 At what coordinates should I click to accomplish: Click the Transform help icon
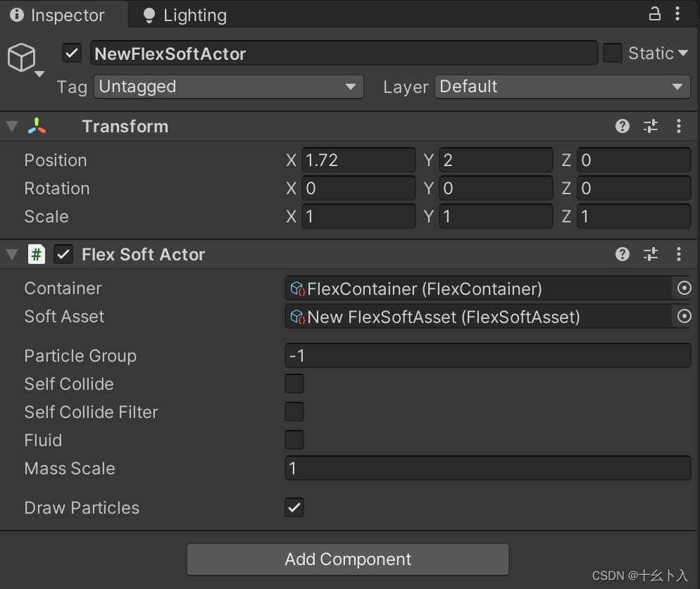coord(622,126)
